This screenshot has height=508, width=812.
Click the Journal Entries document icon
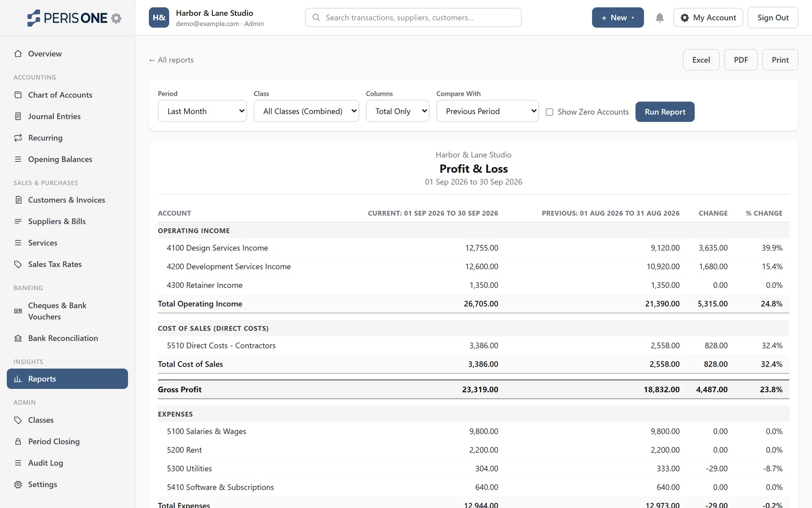pos(18,117)
